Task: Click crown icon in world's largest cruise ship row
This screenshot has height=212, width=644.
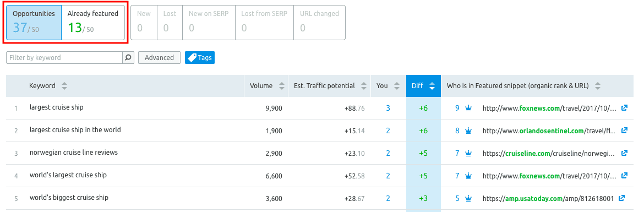Action: (468, 176)
